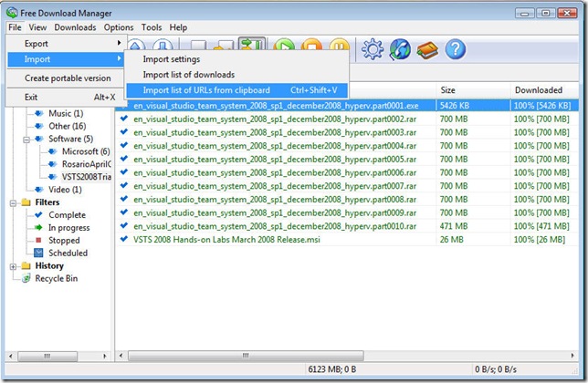Click the blue up-arrow toolbar icon
Screen dimensions: 588x383
(136, 45)
